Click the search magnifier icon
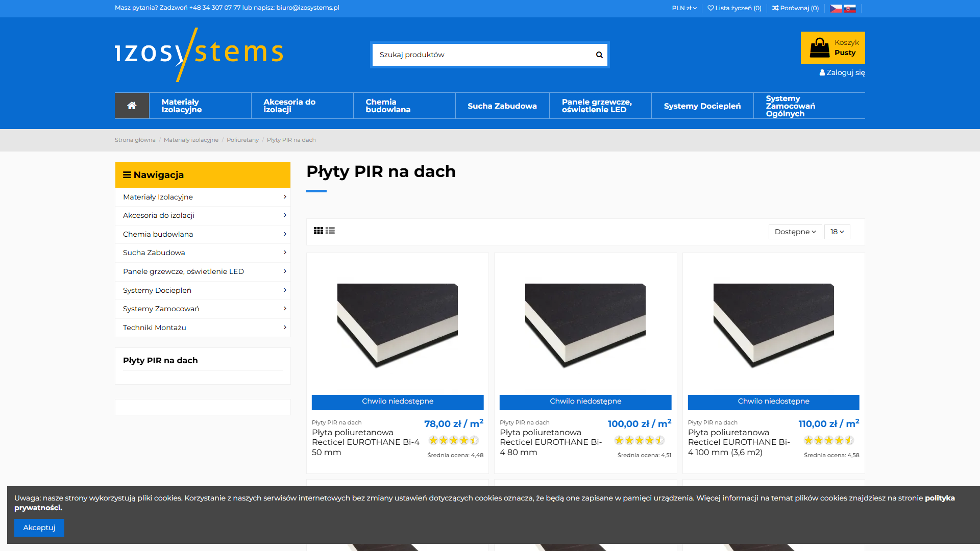 [x=599, y=55]
